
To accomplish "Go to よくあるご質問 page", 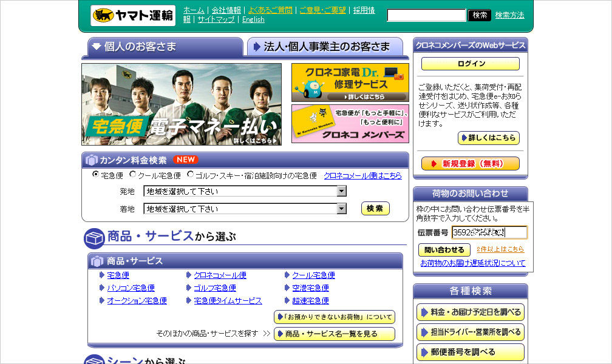I will [270, 10].
